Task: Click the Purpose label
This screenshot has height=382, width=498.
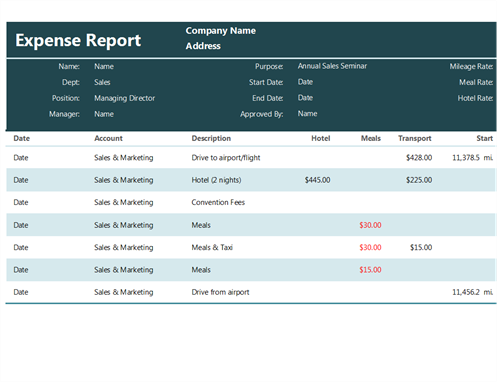Action: tap(269, 66)
